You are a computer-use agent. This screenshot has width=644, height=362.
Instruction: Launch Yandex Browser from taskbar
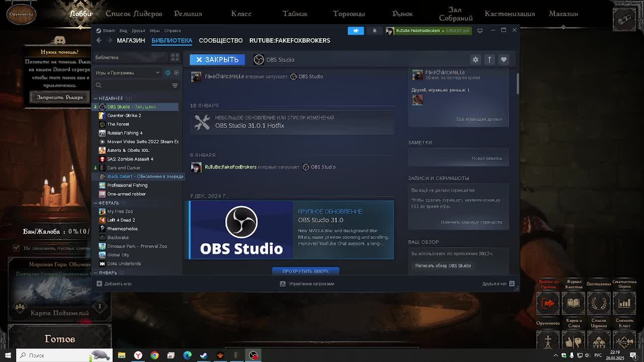(138, 355)
